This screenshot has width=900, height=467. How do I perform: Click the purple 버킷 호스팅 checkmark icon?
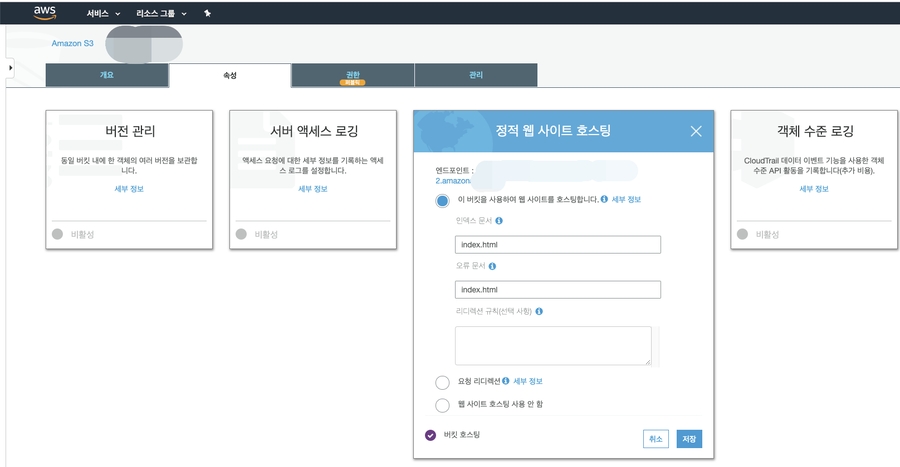tap(430, 435)
